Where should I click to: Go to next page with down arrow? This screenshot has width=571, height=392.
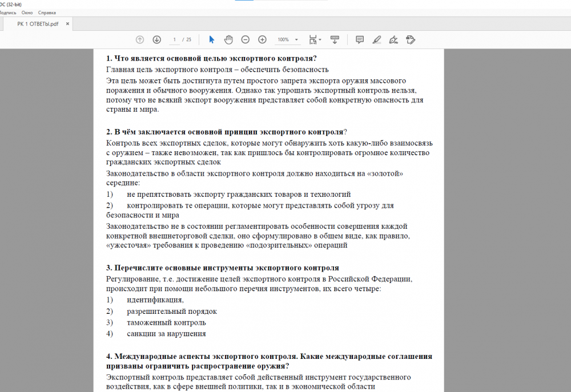[156, 39]
